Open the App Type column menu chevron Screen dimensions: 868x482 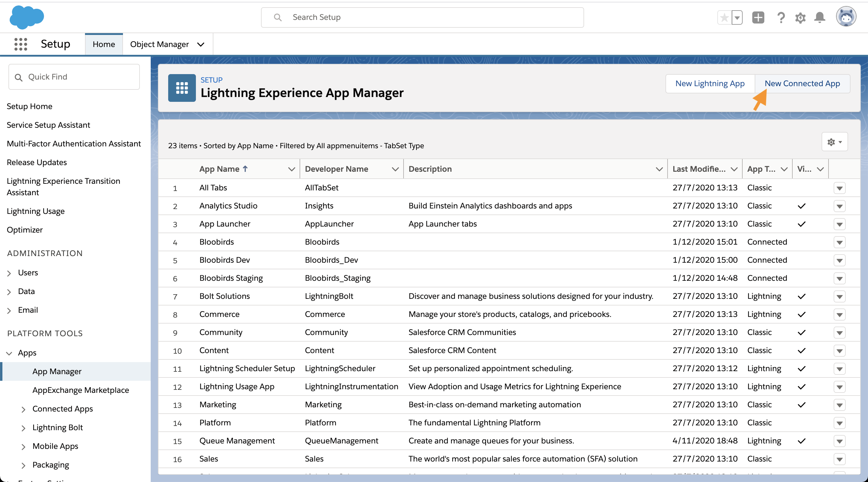[784, 169]
